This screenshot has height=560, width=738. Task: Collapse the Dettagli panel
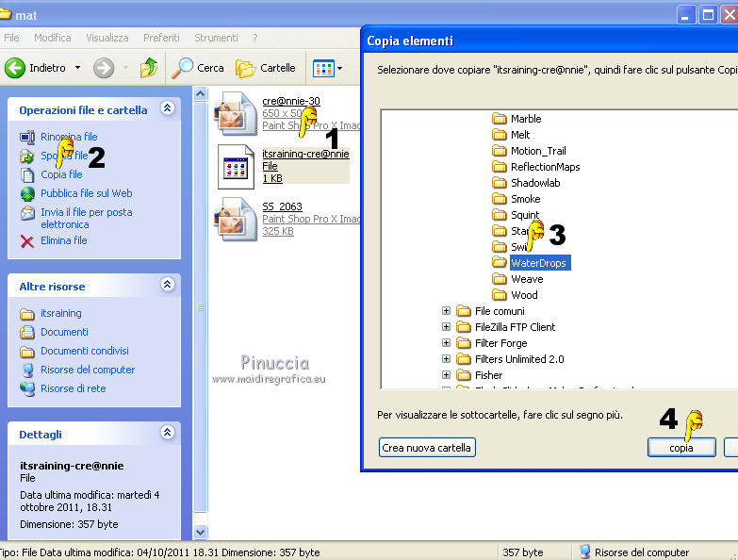click(x=167, y=433)
